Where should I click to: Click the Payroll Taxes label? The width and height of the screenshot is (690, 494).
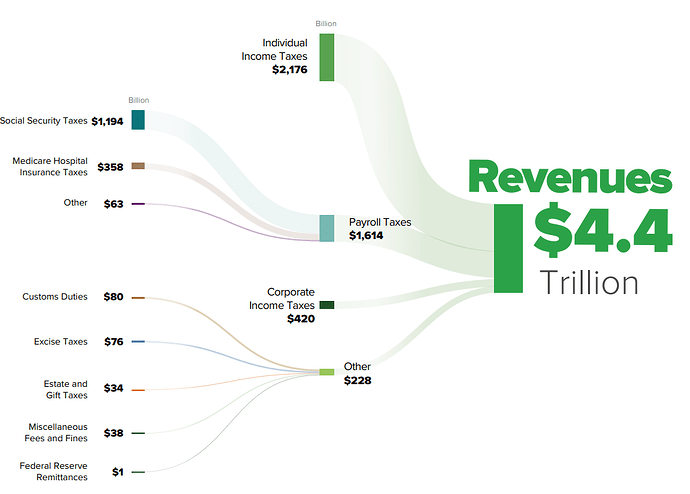pyautogui.click(x=380, y=222)
